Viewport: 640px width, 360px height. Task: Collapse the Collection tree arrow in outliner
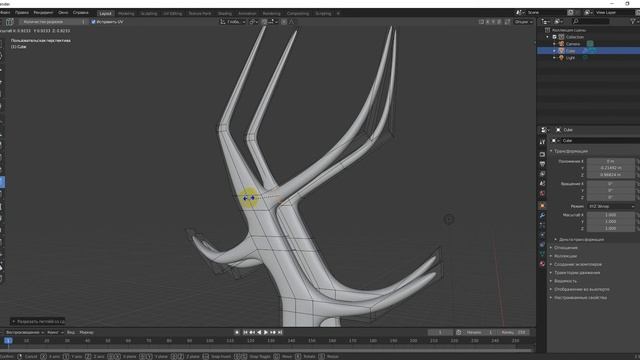coord(548,37)
